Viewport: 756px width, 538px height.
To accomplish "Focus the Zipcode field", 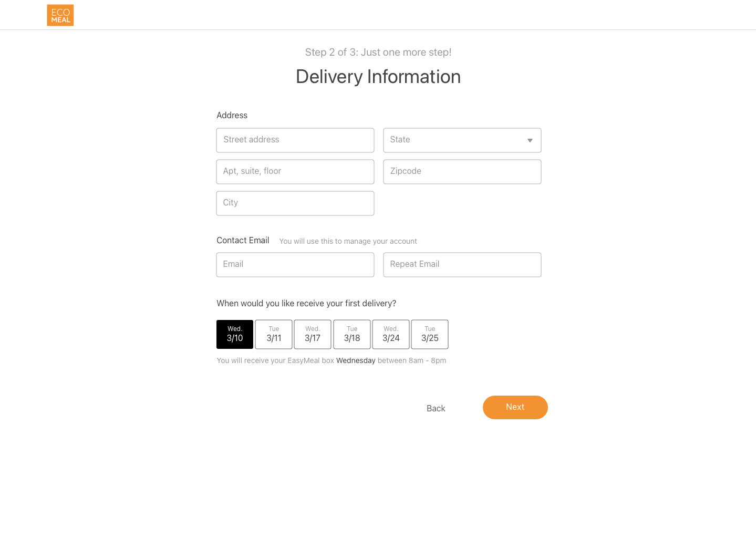I will click(462, 172).
